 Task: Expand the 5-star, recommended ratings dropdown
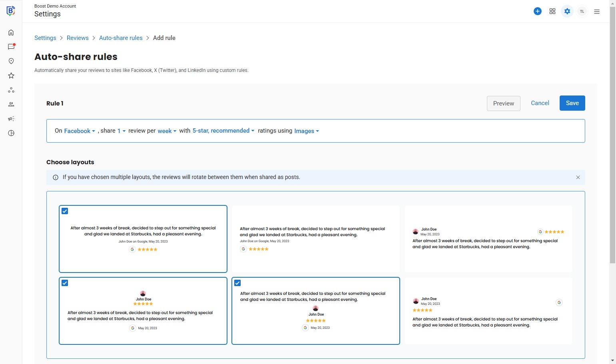[223, 131]
